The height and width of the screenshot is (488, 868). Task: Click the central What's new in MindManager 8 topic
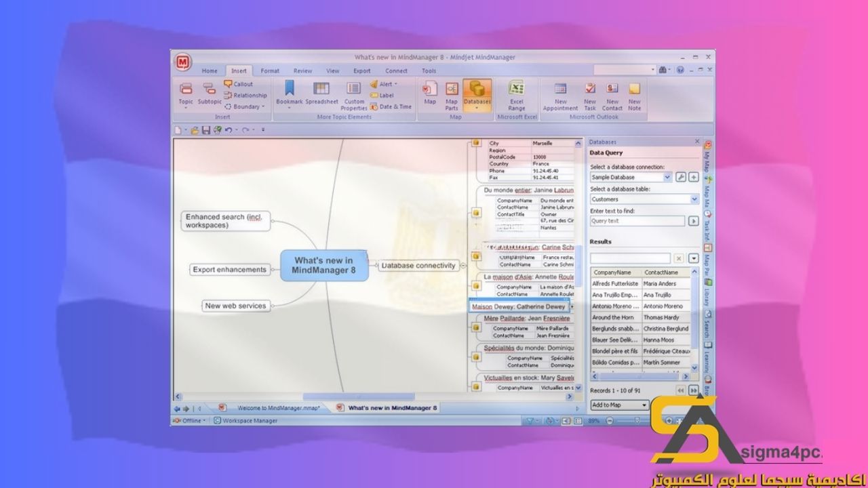(324, 265)
